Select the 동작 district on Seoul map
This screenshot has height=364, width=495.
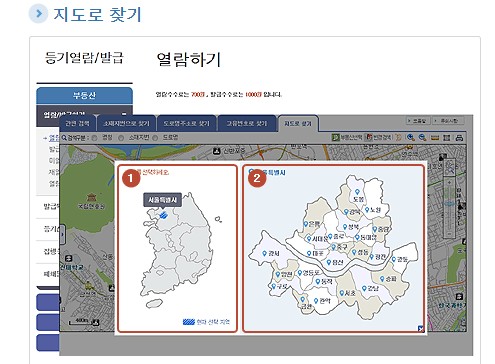[x=323, y=282]
